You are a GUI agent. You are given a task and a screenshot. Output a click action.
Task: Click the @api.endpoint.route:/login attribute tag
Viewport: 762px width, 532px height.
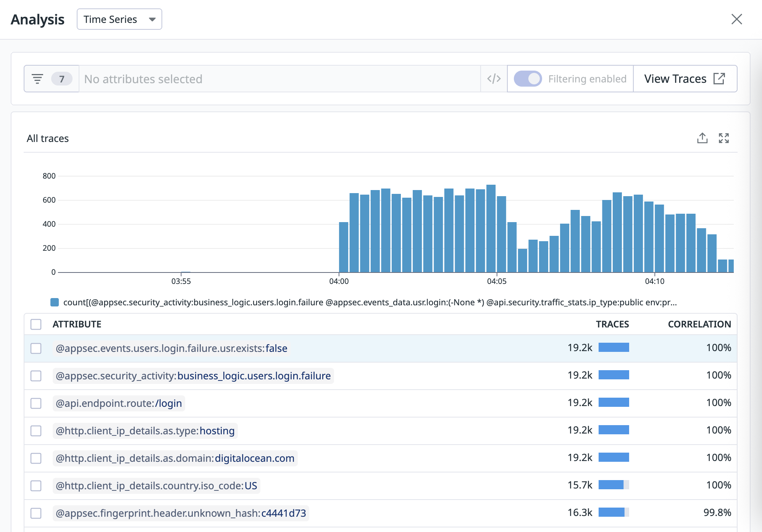119,403
